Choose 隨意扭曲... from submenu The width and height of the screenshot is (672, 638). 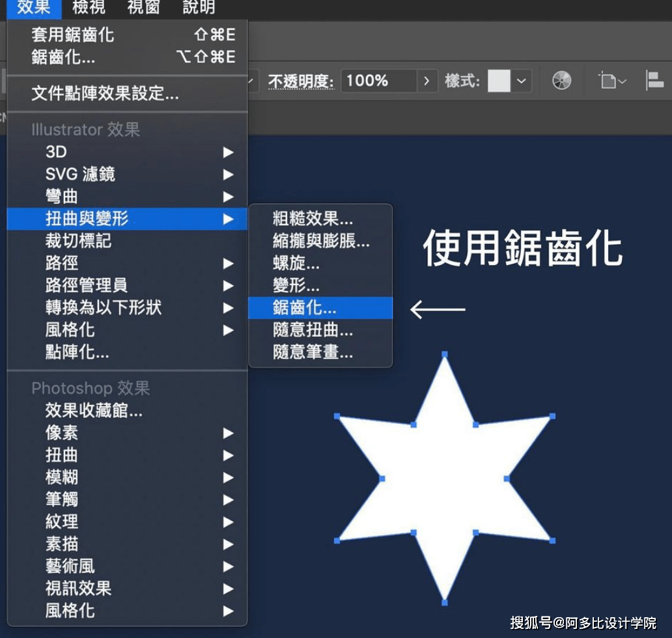pos(320,330)
